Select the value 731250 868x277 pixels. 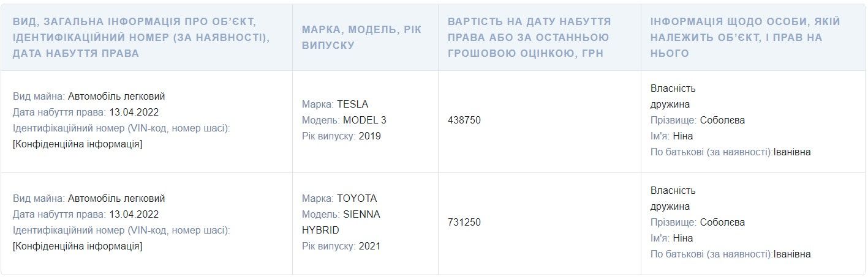click(464, 222)
